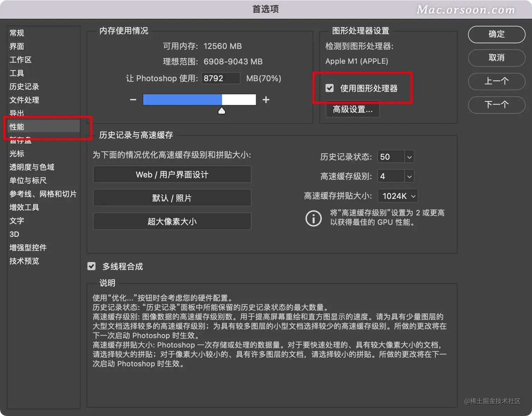Toggle the 使用图形处理器 checkbox
Screen dimensions: 532x416
330,88
